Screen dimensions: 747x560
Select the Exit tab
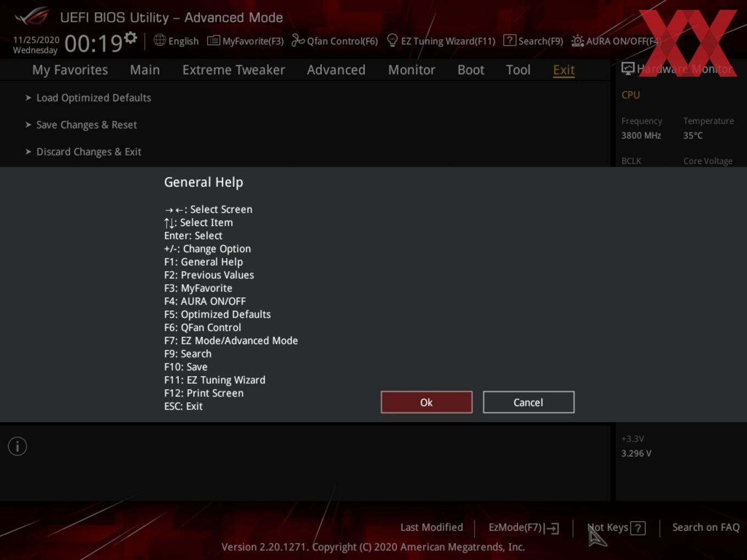[x=564, y=70]
